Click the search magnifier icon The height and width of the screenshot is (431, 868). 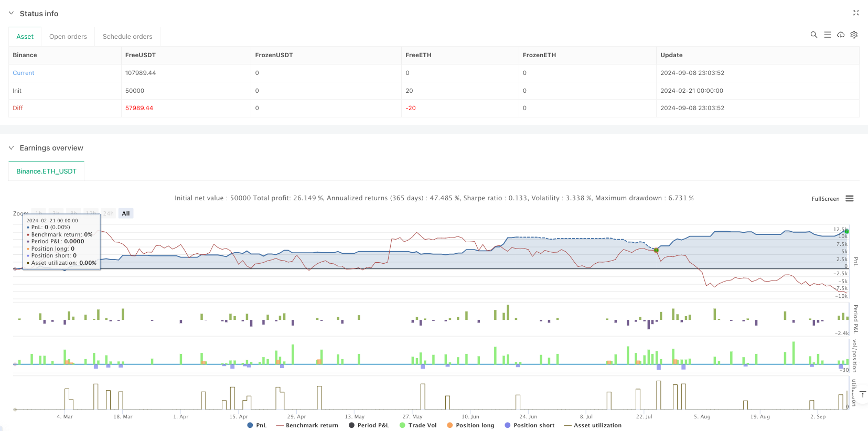coord(813,35)
